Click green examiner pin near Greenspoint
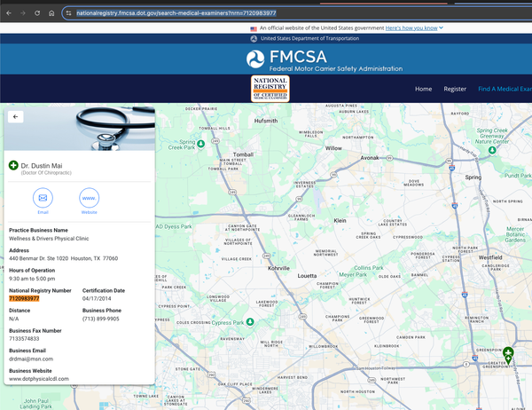 click(x=508, y=352)
